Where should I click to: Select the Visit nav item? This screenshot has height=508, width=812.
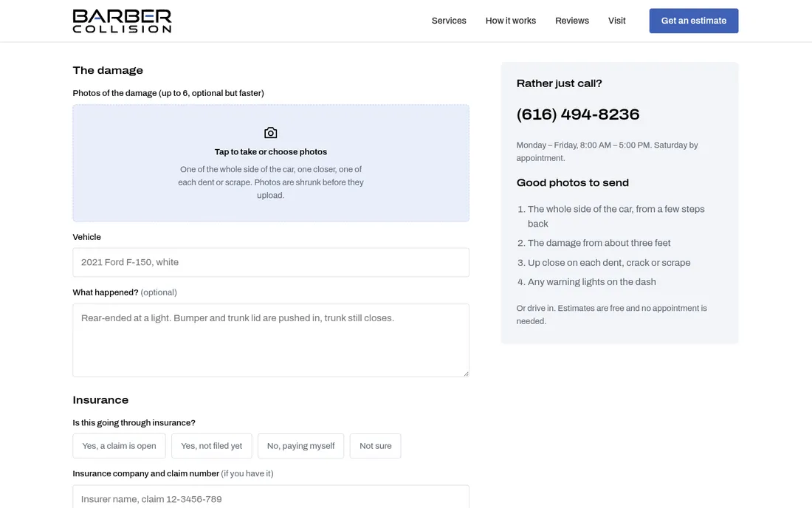coord(617,21)
